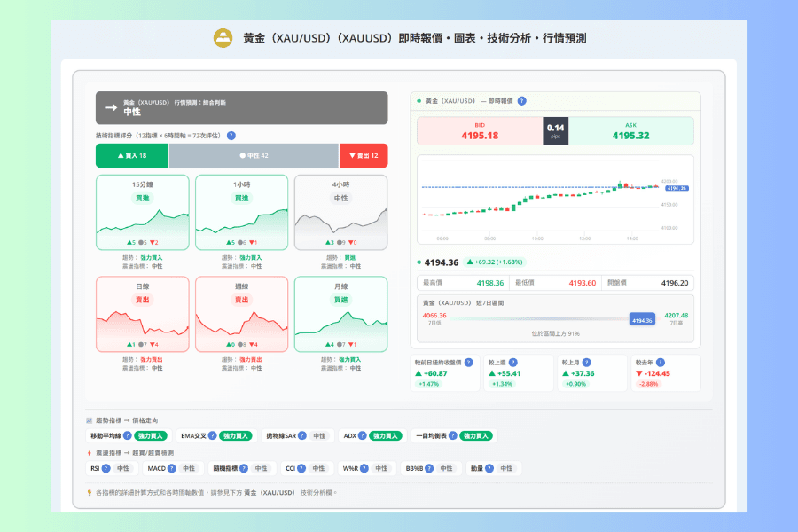The height and width of the screenshot is (532, 798).
Task: Click the 中性 badge for 拋物線SAR
Action: [x=319, y=435]
